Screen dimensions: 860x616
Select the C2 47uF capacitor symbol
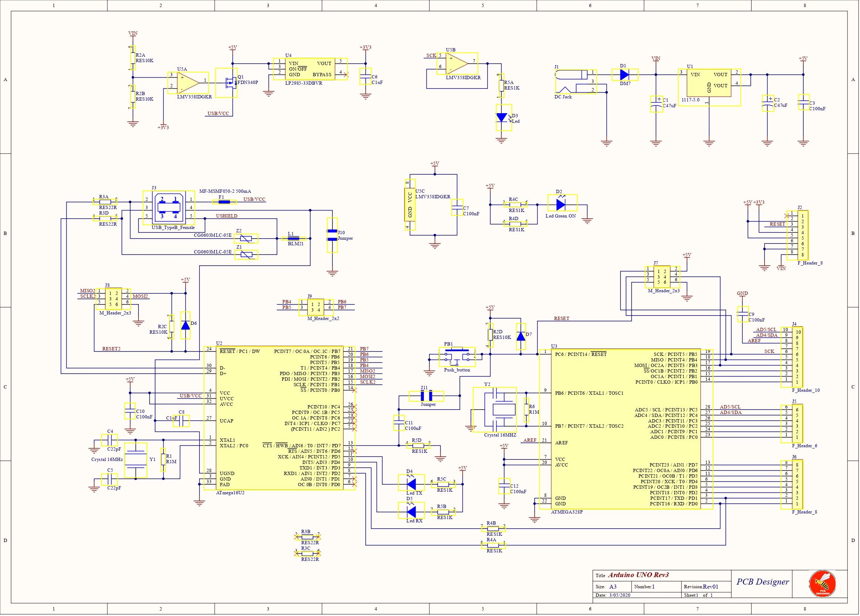pos(767,103)
